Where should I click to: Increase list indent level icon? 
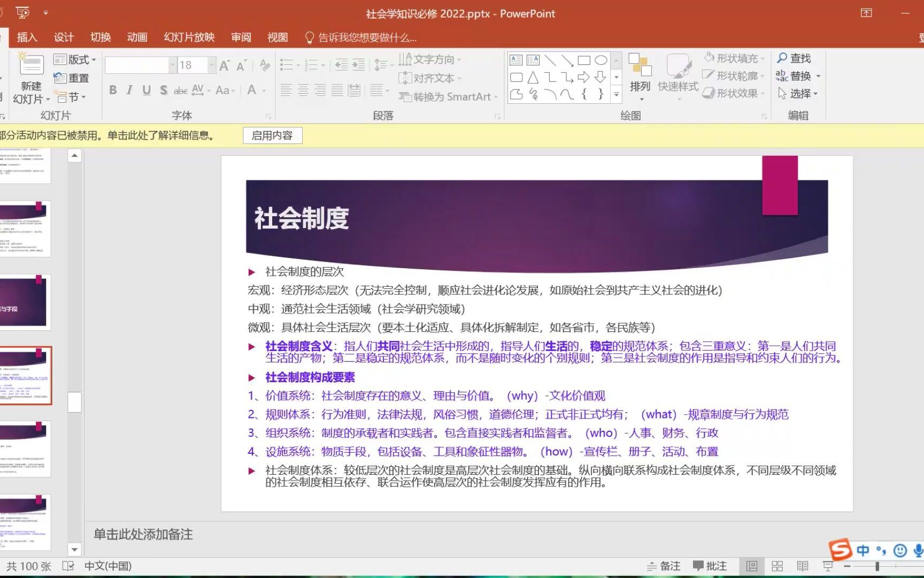pos(358,65)
